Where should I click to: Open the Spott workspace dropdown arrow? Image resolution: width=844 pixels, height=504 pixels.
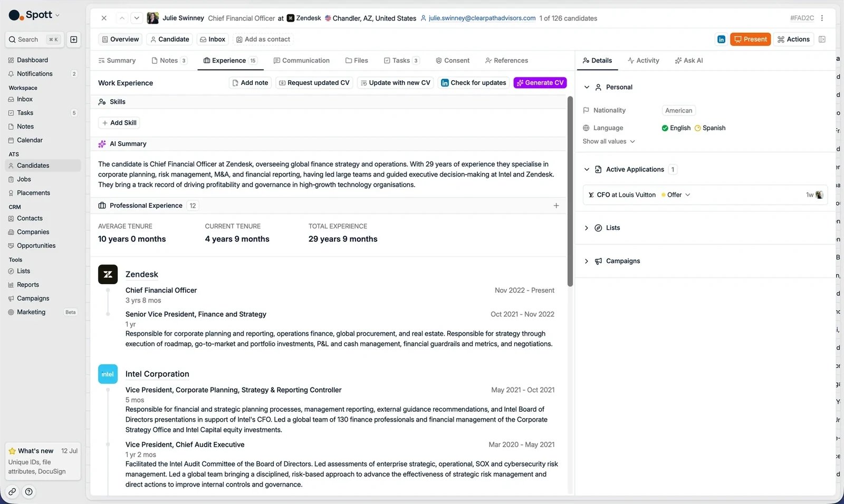[57, 15]
